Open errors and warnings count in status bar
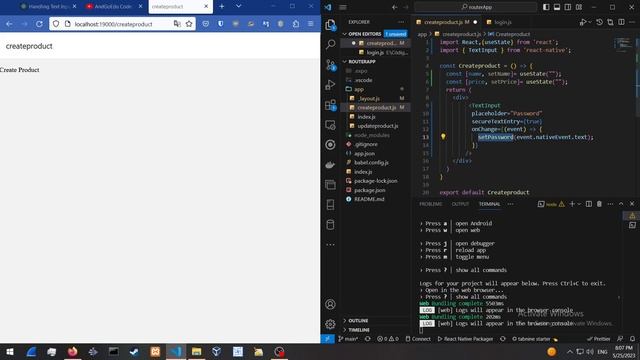 pyautogui.click(x=388, y=339)
